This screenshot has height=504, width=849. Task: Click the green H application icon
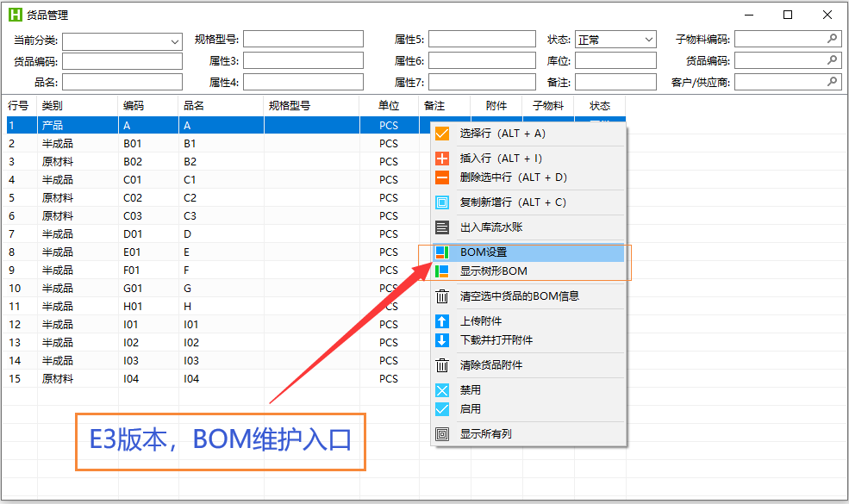pyautogui.click(x=16, y=15)
